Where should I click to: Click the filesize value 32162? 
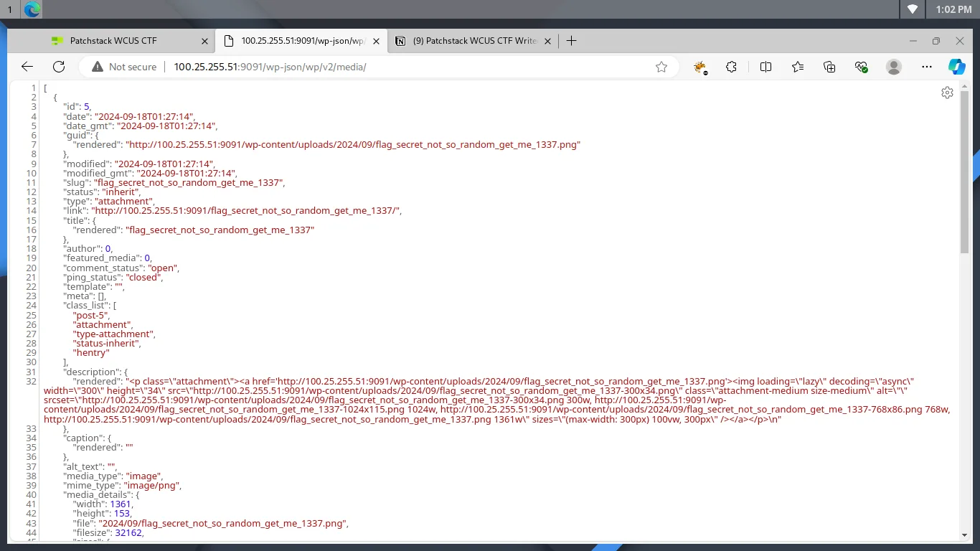click(x=129, y=533)
